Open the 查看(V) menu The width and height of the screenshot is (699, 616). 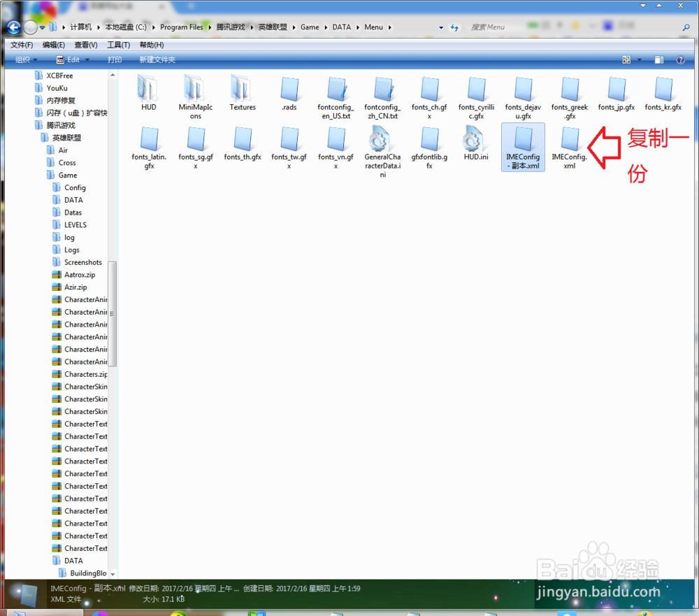[x=85, y=45]
